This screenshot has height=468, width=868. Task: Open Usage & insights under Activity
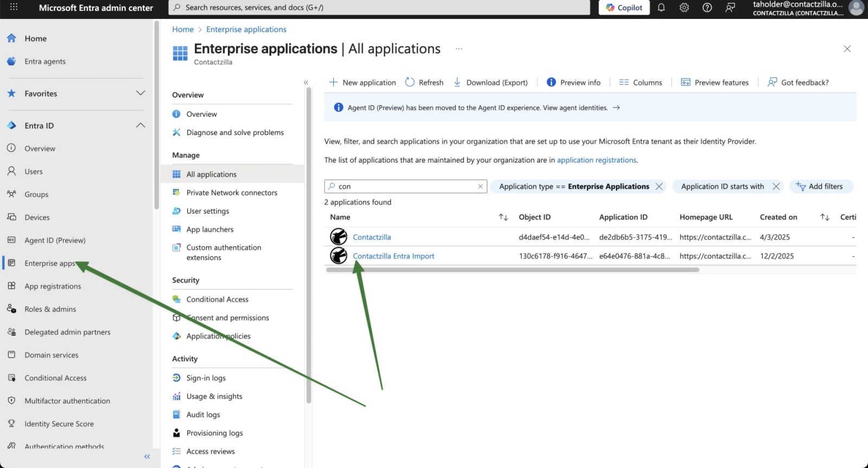click(214, 396)
